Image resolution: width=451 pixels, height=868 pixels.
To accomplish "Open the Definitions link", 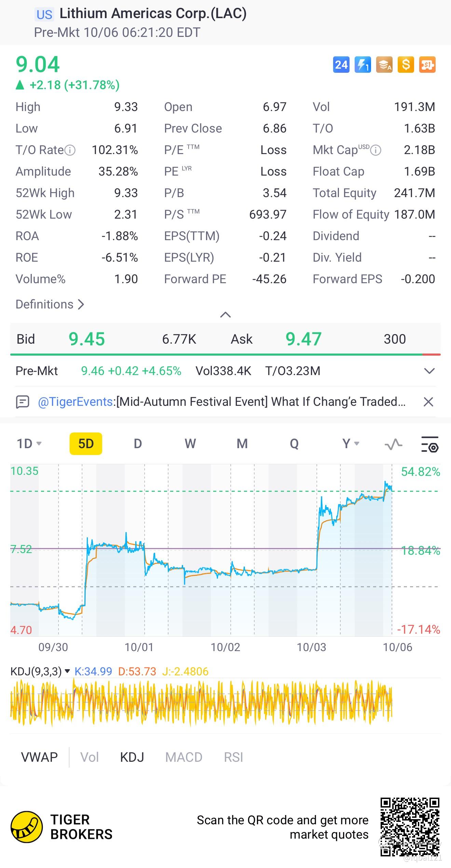I will 50,304.
